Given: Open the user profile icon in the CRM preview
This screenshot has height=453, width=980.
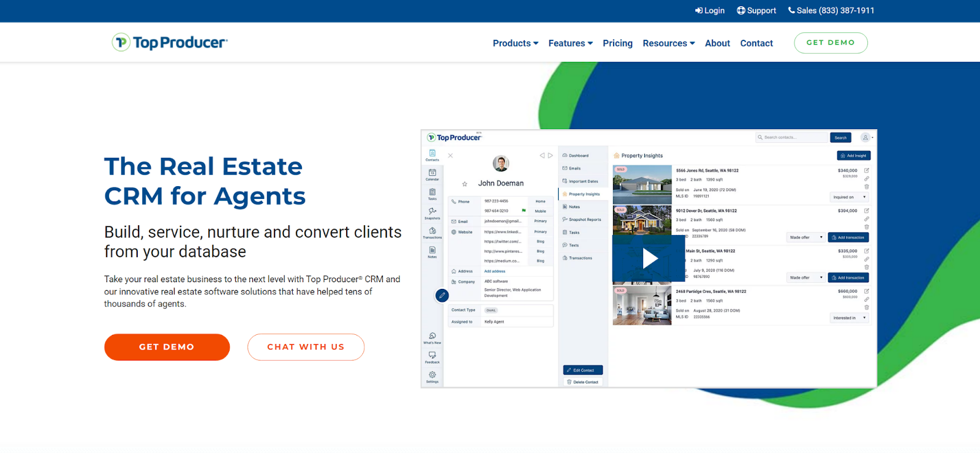Looking at the screenshot, I should (x=865, y=137).
